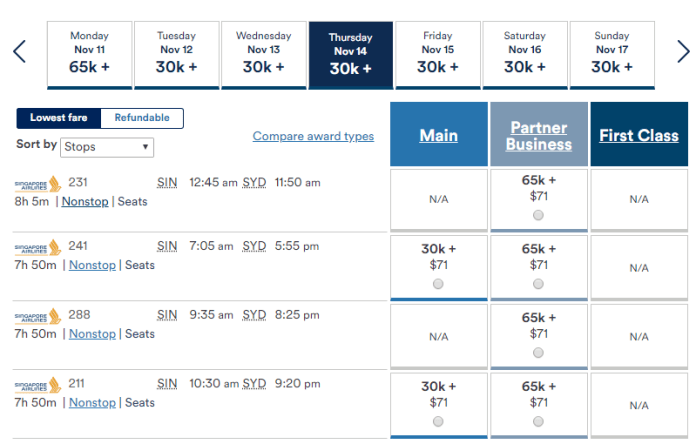Click the First Class column header
Image resolution: width=696 pixels, height=444 pixels.
click(x=638, y=136)
